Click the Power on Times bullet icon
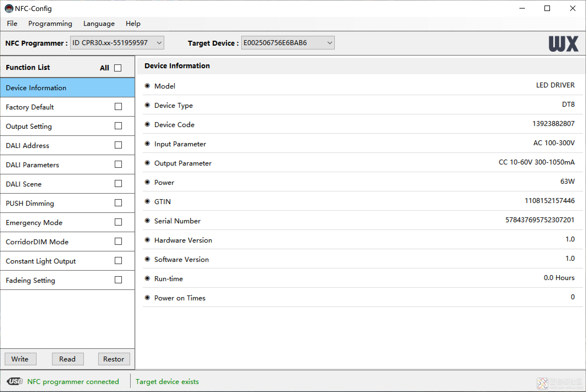This screenshot has height=392, width=586. tap(147, 298)
